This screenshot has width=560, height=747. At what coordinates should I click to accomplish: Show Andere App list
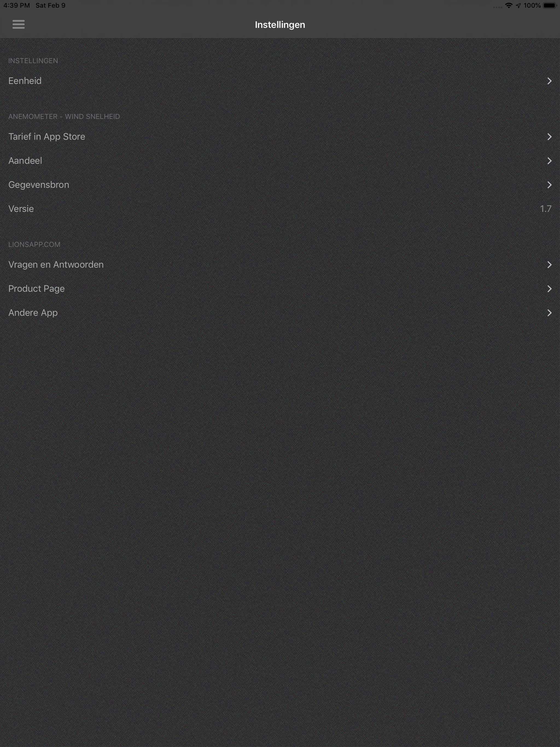click(280, 313)
